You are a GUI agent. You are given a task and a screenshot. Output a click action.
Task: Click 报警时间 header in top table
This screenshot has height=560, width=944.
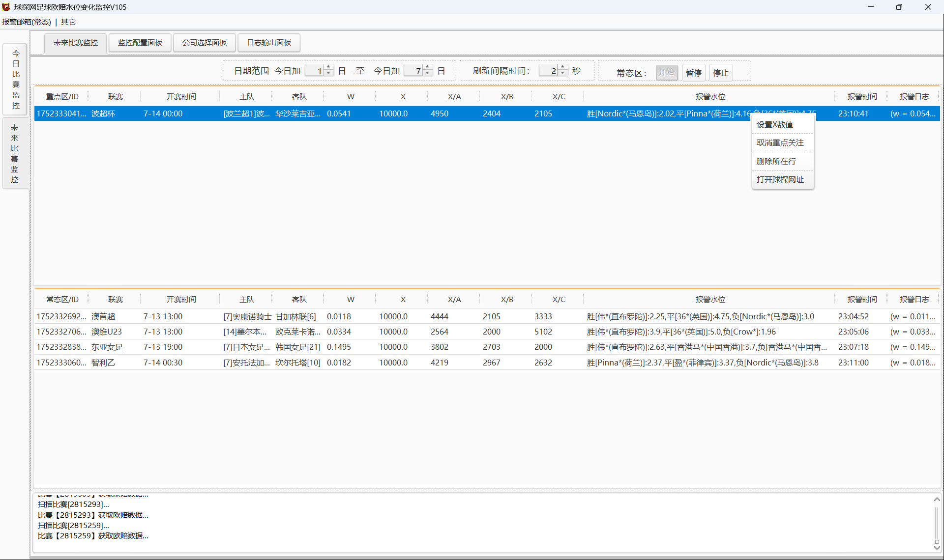[x=862, y=97]
